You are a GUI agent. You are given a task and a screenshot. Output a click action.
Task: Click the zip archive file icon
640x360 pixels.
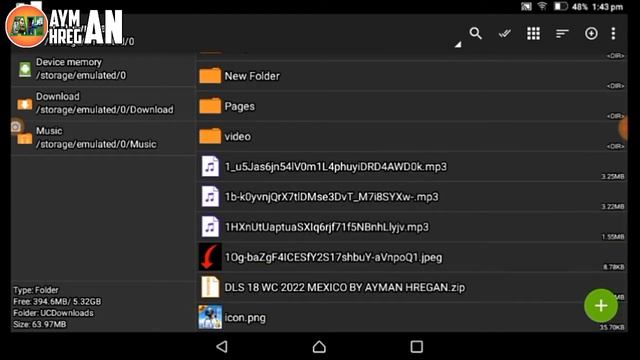click(x=210, y=287)
